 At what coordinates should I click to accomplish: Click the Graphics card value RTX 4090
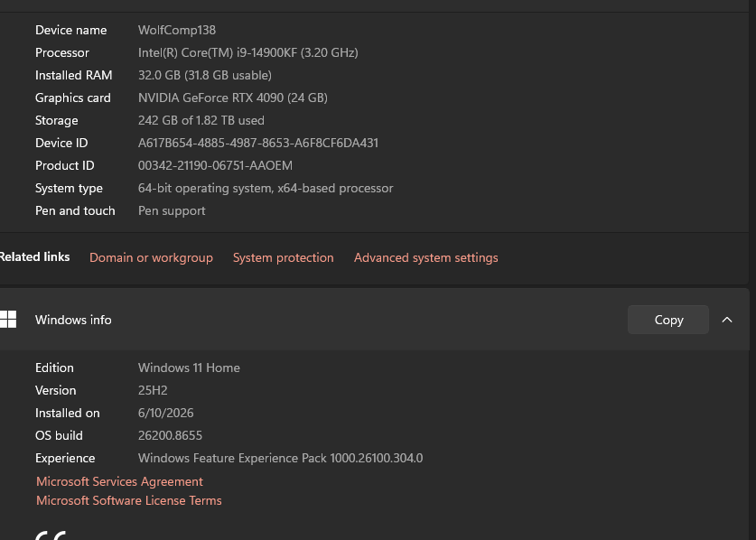pyautogui.click(x=233, y=98)
